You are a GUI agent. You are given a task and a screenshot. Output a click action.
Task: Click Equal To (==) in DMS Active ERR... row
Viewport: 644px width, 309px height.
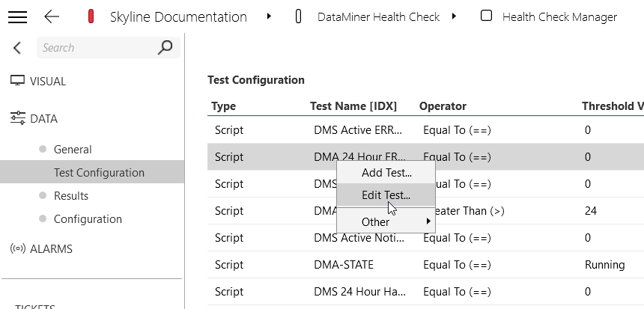[x=457, y=130]
